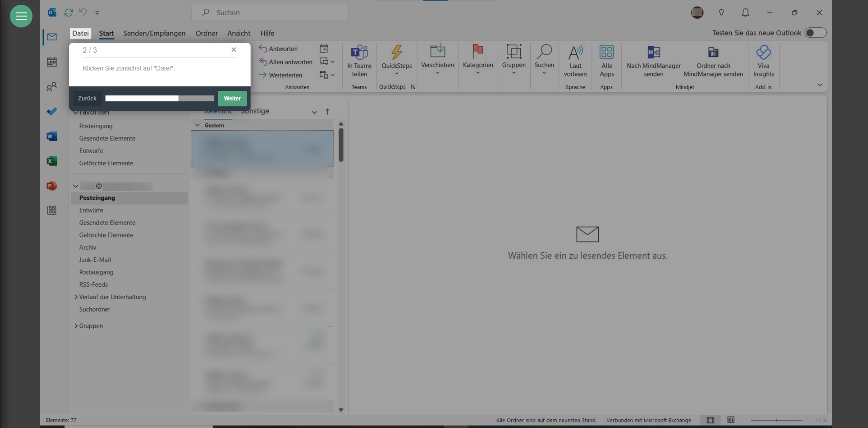Open the Datei menu tab

80,33
